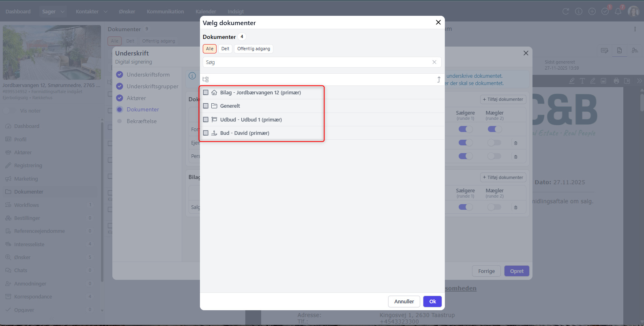644x326 pixels.
Task: Click the printer icon in document toolbar
Action: pyautogui.click(x=616, y=81)
